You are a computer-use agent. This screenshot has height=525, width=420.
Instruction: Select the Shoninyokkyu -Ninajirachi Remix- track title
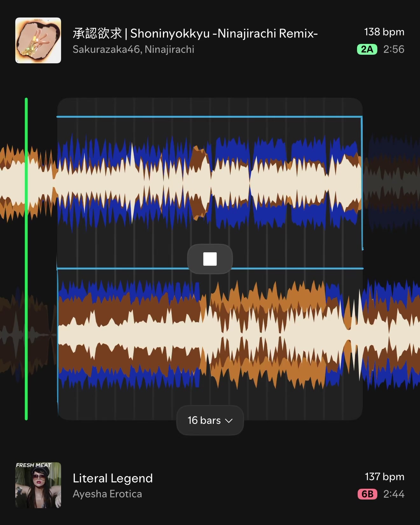195,33
